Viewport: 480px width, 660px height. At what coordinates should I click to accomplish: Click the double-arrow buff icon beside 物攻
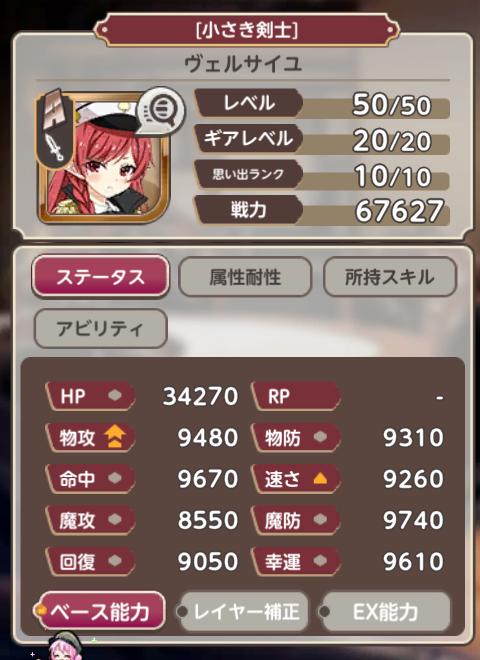pyautogui.click(x=115, y=436)
